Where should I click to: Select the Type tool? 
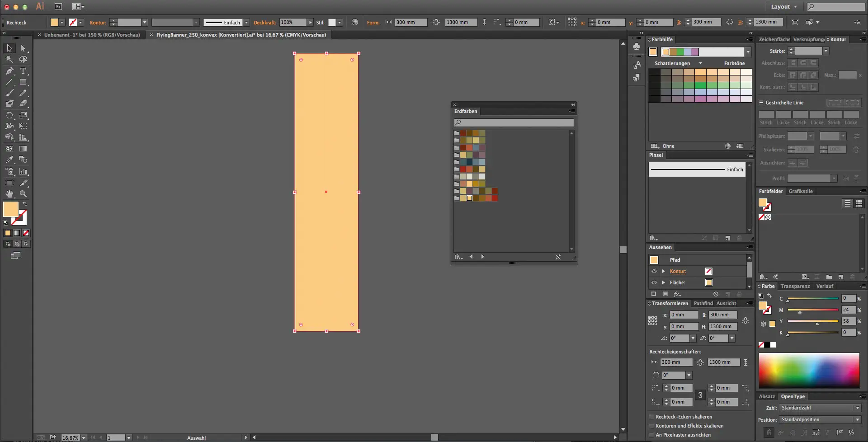click(23, 71)
